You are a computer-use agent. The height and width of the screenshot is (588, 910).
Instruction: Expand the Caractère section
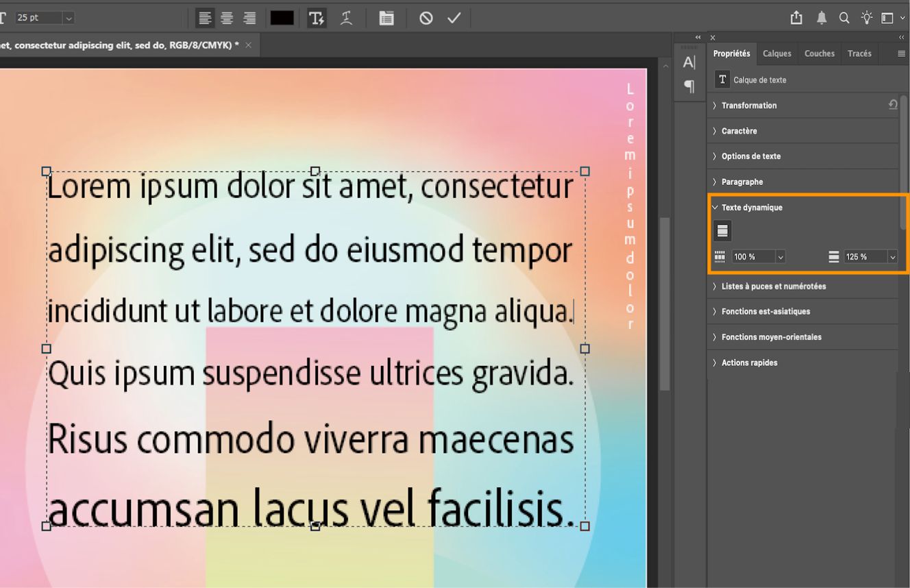pyautogui.click(x=738, y=131)
